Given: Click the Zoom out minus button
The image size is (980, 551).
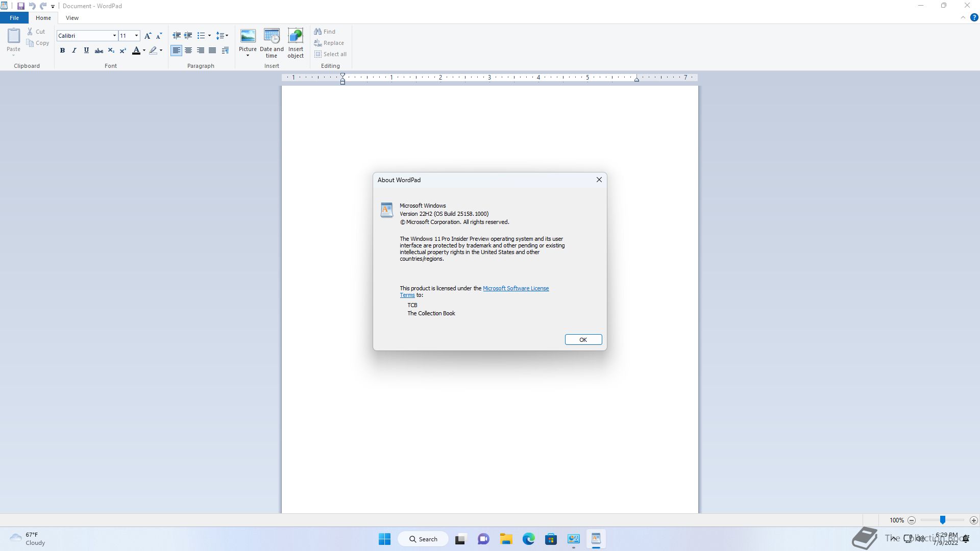Looking at the screenshot, I should pyautogui.click(x=912, y=520).
